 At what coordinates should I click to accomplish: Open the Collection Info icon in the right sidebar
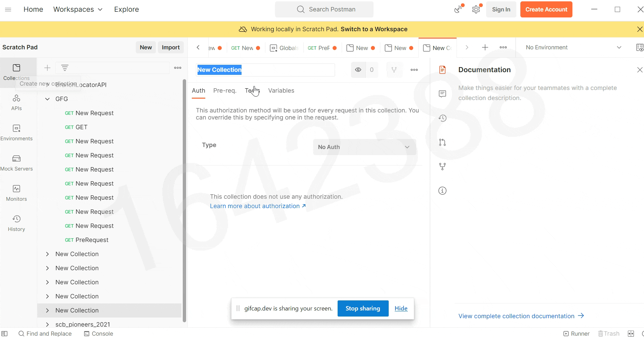point(442,191)
